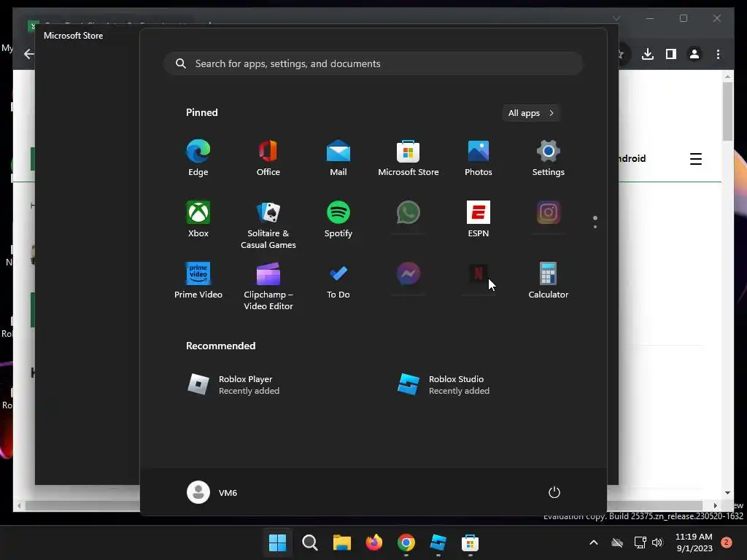Expand the All apps list
This screenshot has height=560, width=747.
(x=531, y=113)
